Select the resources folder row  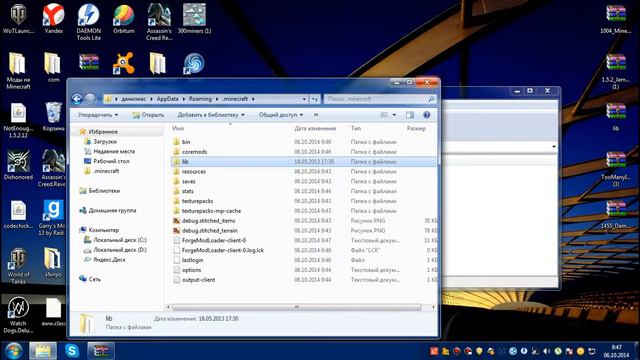click(303, 171)
